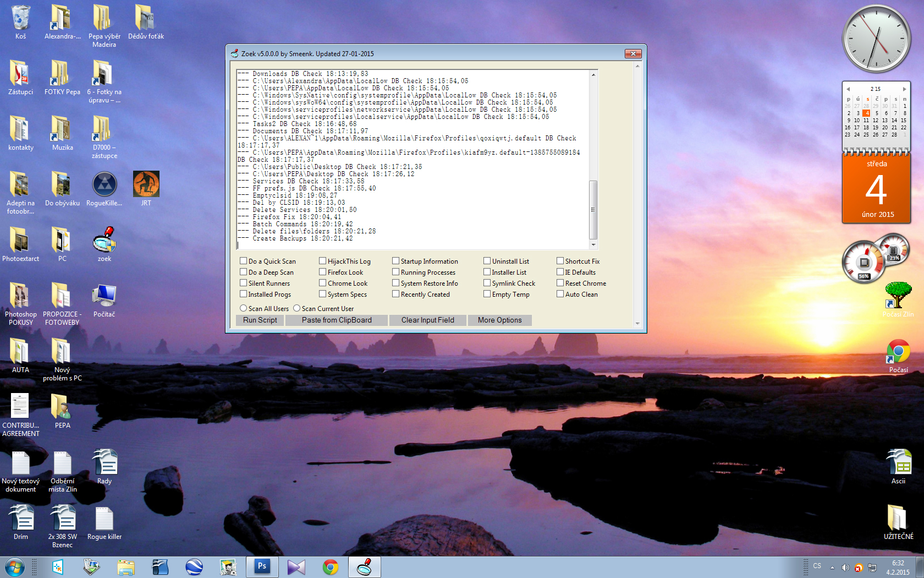Image resolution: width=924 pixels, height=578 pixels.
Task: Open the Windows Start menu
Action: [15, 566]
